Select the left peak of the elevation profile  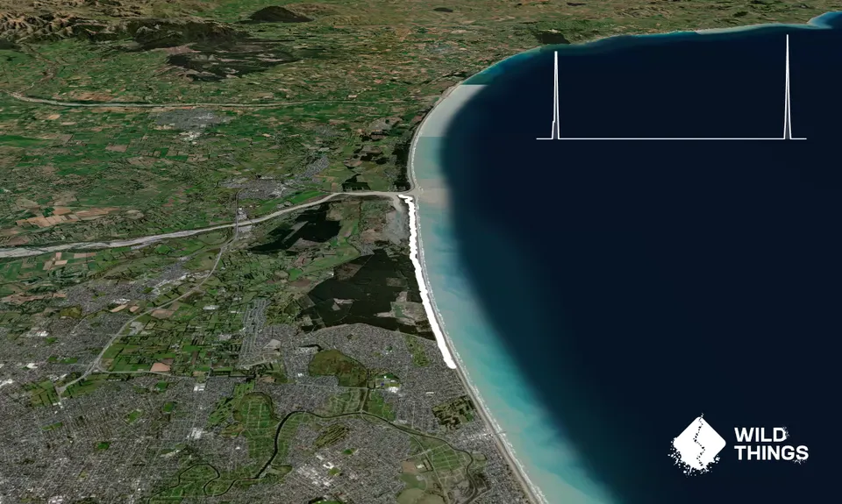(x=556, y=95)
